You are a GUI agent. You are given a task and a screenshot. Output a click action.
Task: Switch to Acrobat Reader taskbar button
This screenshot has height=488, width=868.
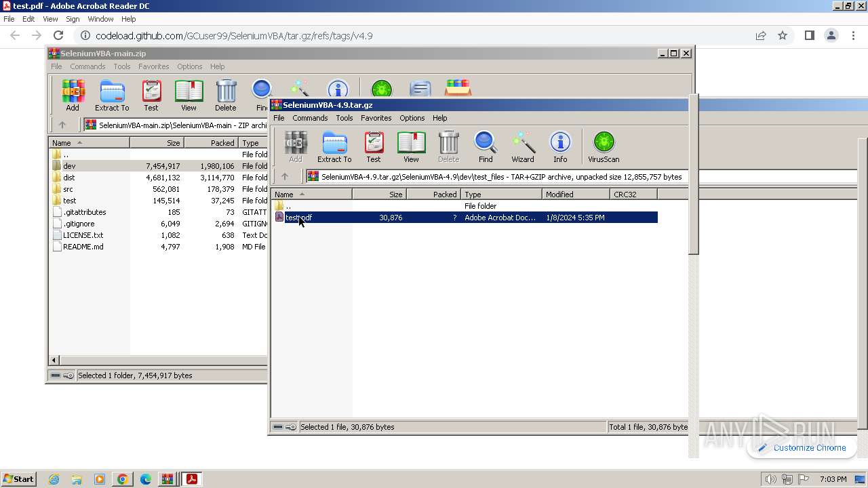[x=192, y=479]
